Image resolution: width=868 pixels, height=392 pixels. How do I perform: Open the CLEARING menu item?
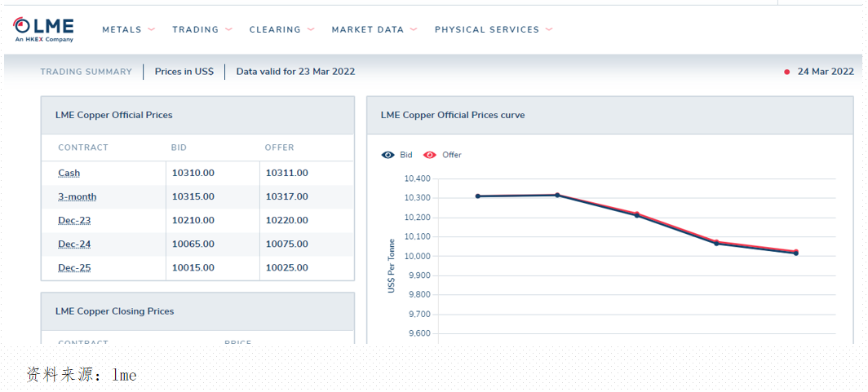(275, 30)
